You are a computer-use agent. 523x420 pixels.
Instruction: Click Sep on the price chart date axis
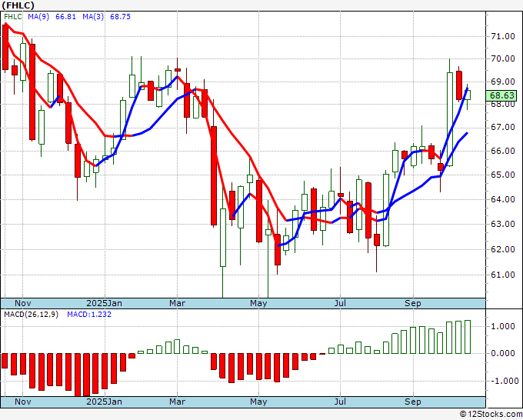pos(413,303)
